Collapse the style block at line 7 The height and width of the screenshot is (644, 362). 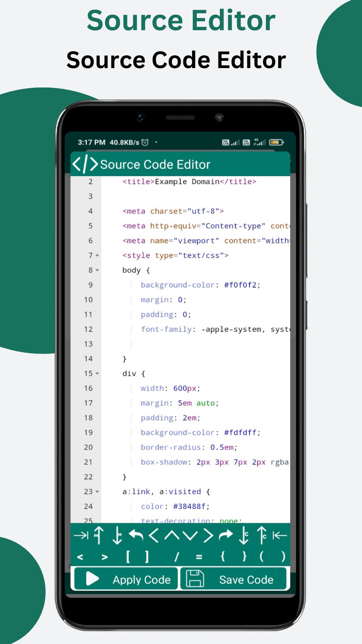(97, 256)
